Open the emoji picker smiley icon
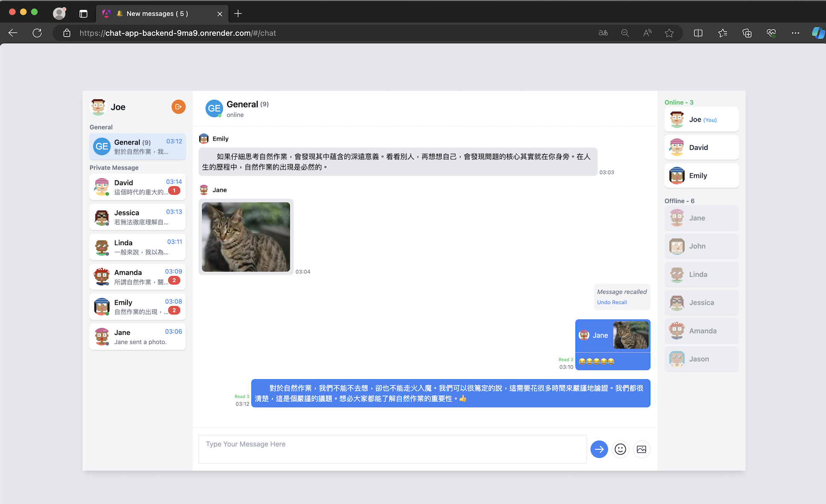Image resolution: width=826 pixels, height=504 pixels. (x=620, y=449)
